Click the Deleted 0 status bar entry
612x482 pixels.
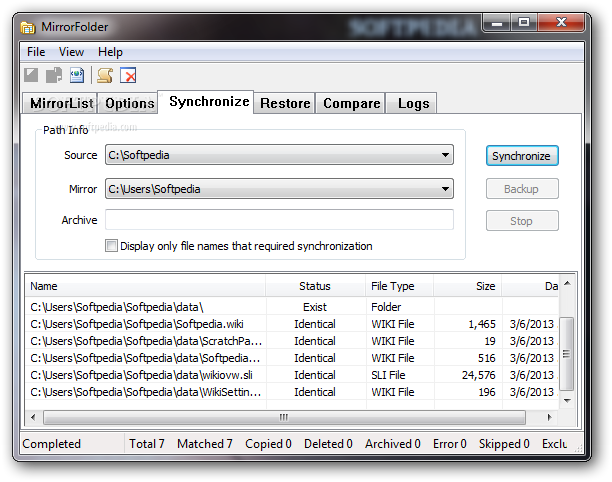pos(328,444)
